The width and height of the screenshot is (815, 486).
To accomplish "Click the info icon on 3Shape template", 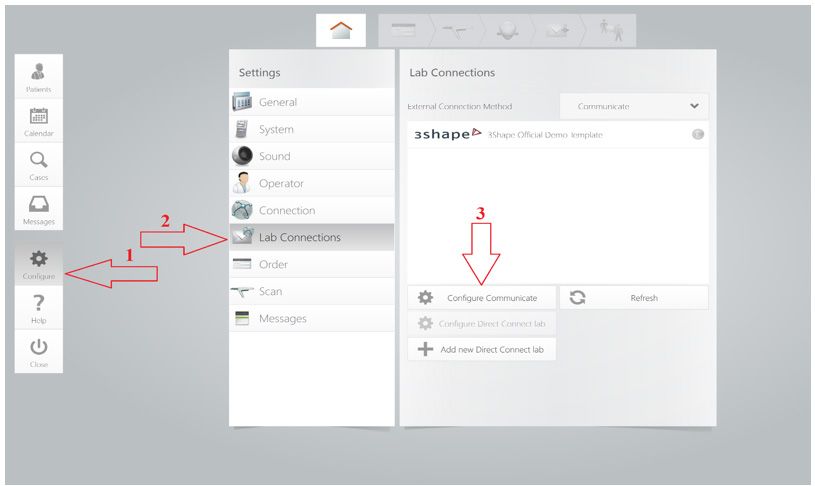I will tap(698, 134).
